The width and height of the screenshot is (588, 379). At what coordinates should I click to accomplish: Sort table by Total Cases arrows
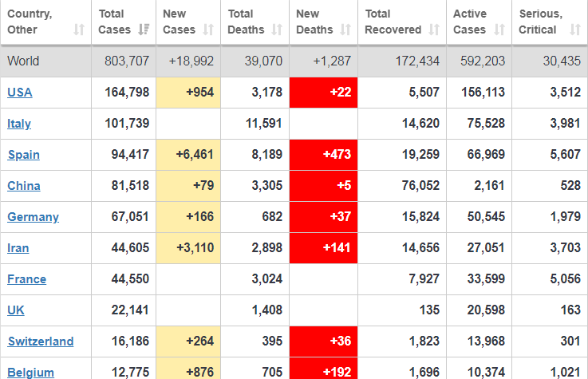pyautogui.click(x=144, y=30)
